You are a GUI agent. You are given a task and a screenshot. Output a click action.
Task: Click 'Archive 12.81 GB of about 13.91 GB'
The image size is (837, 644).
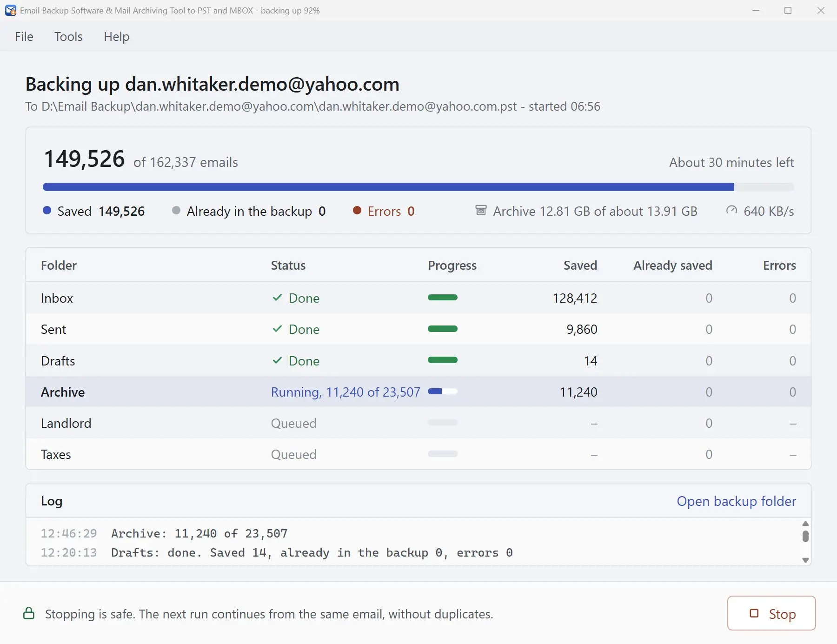pos(595,211)
